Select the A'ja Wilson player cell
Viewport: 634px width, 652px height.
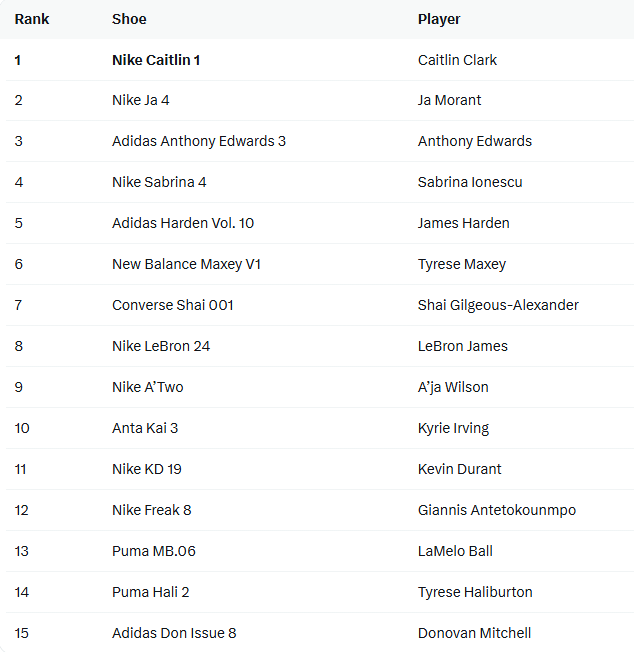click(x=453, y=387)
